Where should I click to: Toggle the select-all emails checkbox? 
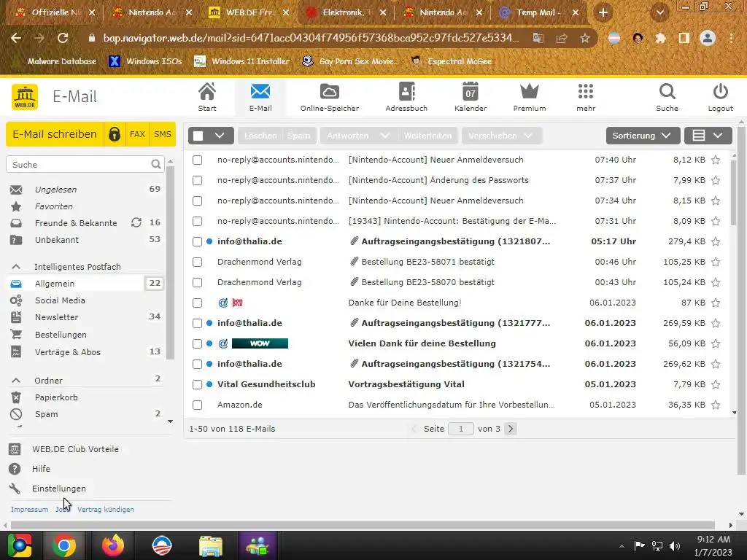pos(198,136)
